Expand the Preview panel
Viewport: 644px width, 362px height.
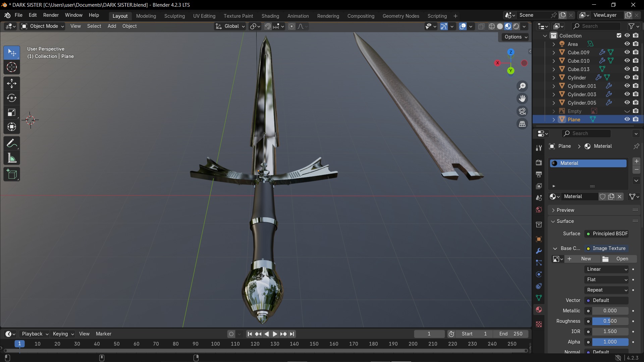coord(565,210)
